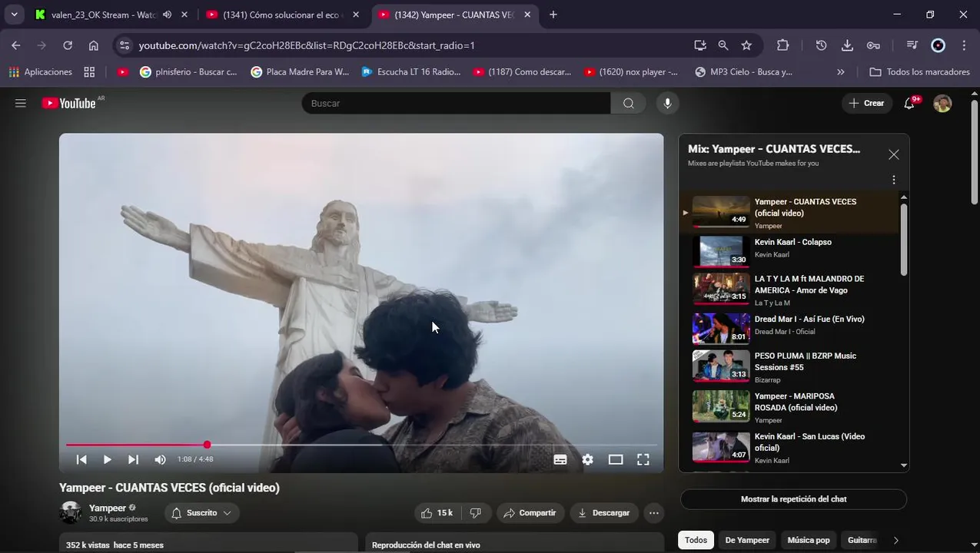Seek on the red video progress bar
The width and height of the screenshot is (980, 553).
click(x=361, y=445)
